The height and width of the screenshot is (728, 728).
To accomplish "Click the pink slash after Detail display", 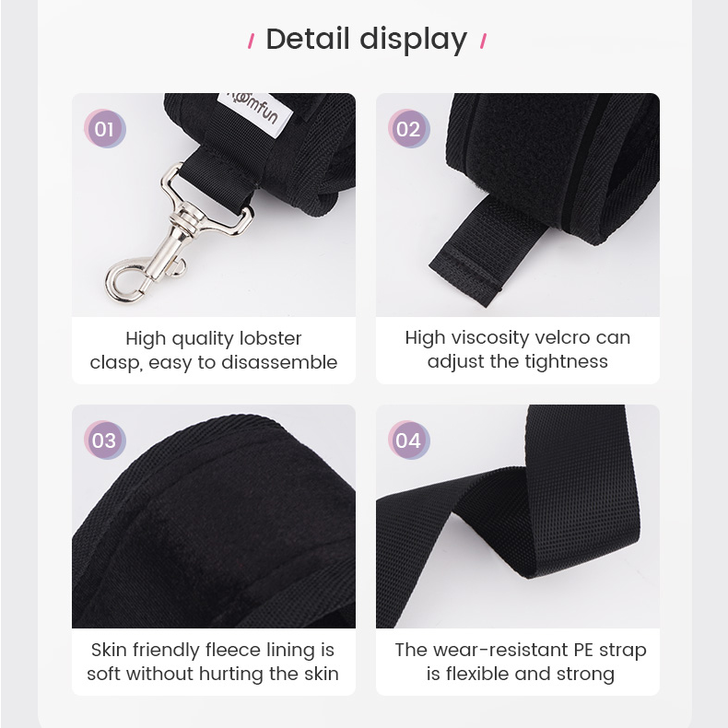I will [483, 41].
